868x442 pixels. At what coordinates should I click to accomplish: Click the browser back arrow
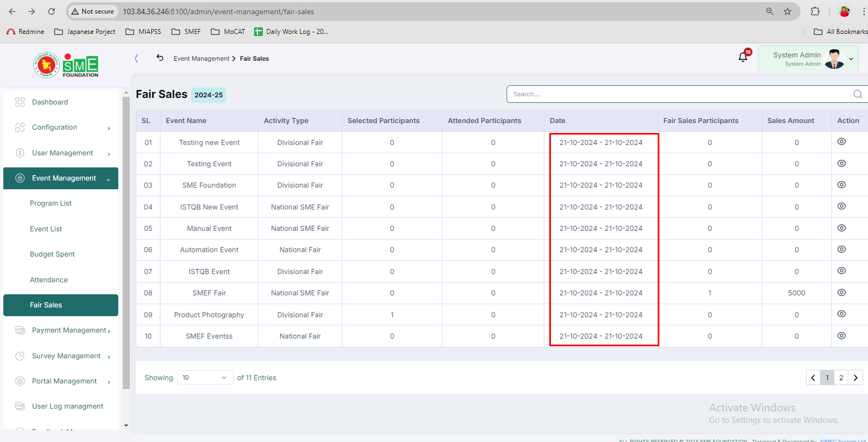12,11
